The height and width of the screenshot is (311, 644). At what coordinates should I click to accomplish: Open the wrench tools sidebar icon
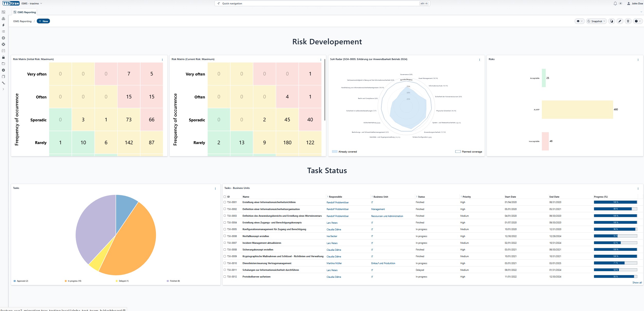[x=3, y=83]
